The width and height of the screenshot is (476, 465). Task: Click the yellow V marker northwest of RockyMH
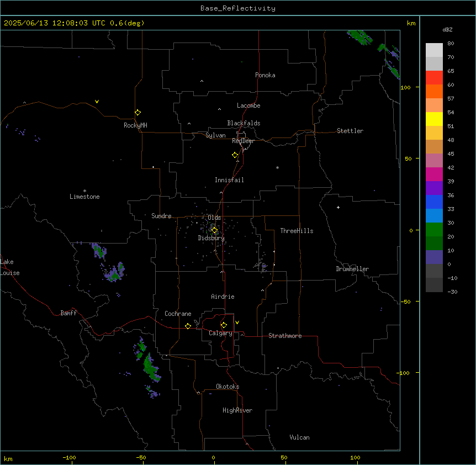[97, 102]
